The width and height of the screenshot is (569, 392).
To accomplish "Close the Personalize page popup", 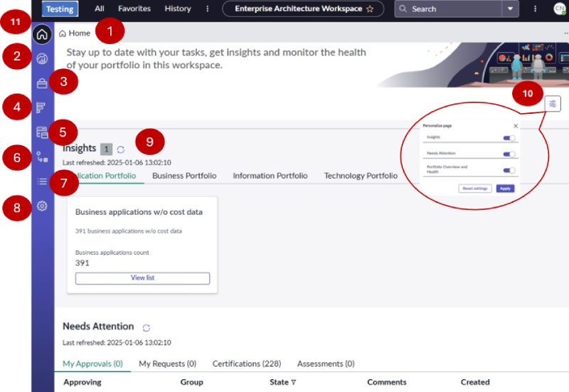I will [x=516, y=126].
